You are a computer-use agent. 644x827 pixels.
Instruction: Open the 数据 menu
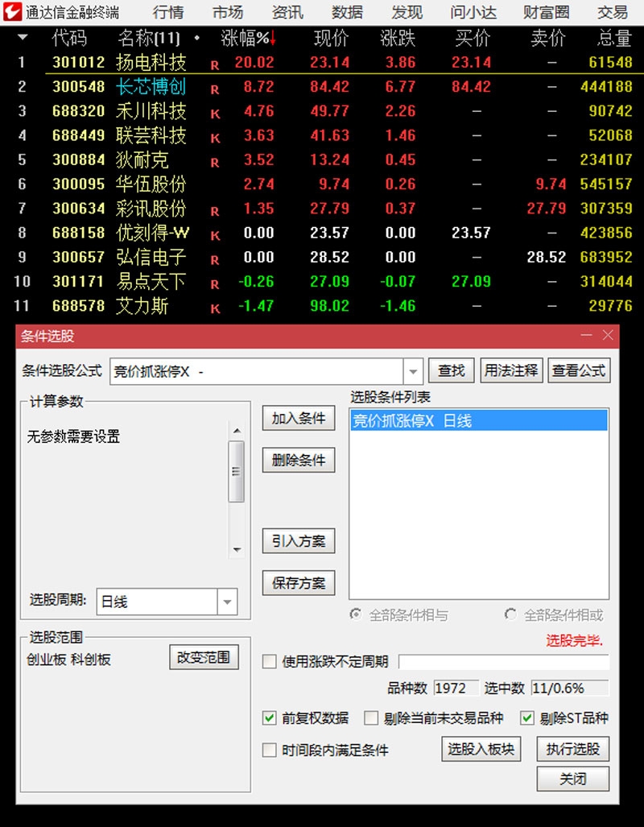pos(347,11)
